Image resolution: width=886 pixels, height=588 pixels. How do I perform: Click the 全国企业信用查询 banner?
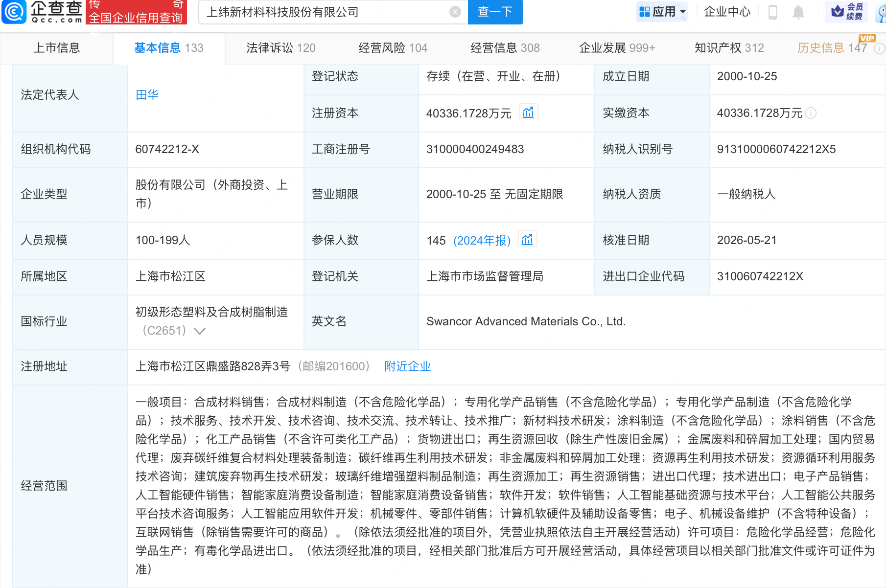[137, 12]
